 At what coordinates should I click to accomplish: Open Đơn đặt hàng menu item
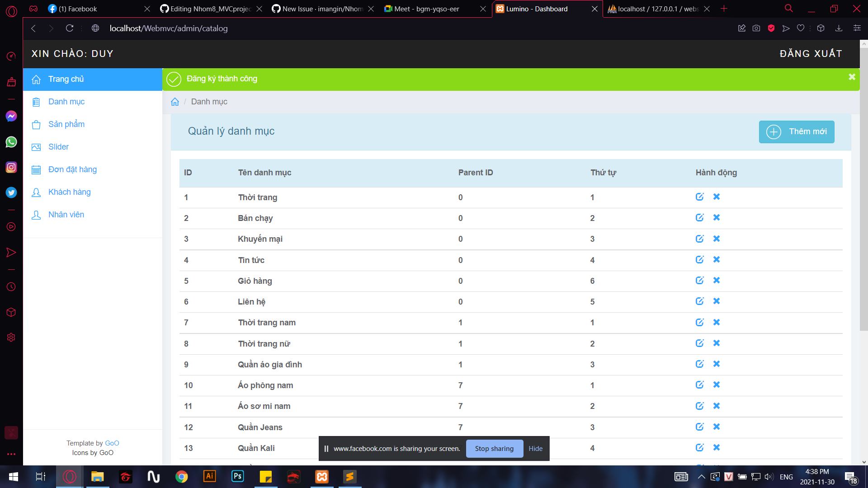[x=72, y=169]
